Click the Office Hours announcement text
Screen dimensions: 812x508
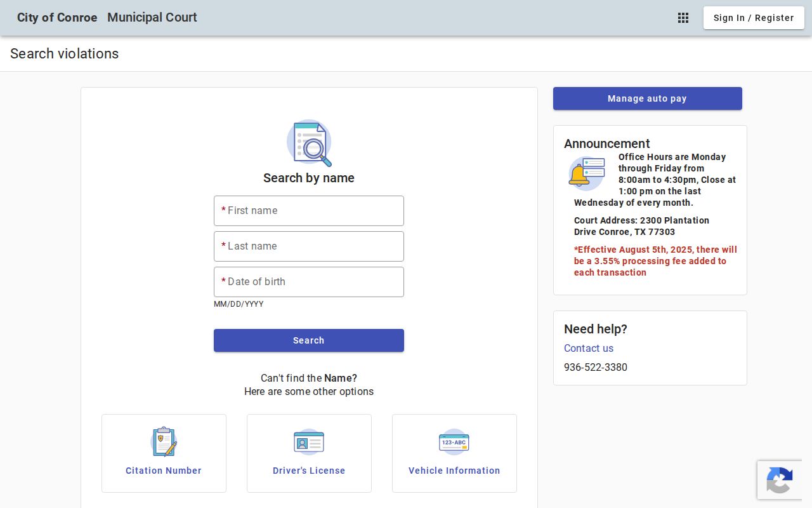[x=655, y=180]
